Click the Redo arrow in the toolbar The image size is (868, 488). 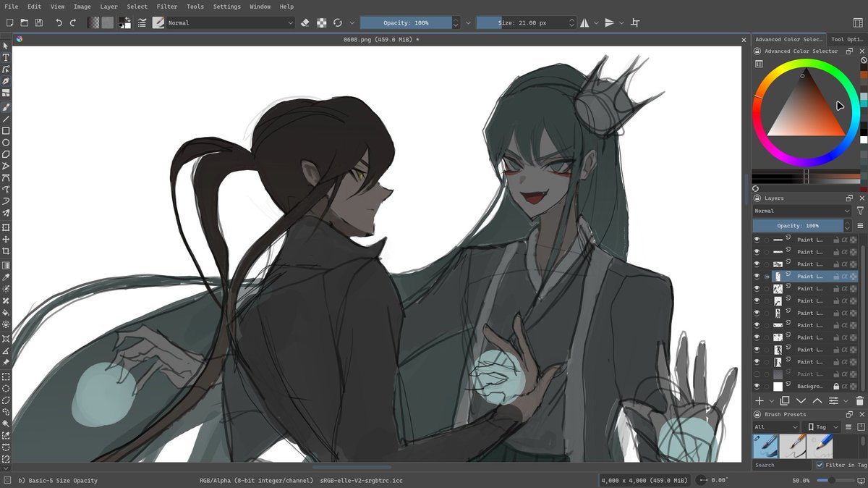73,23
